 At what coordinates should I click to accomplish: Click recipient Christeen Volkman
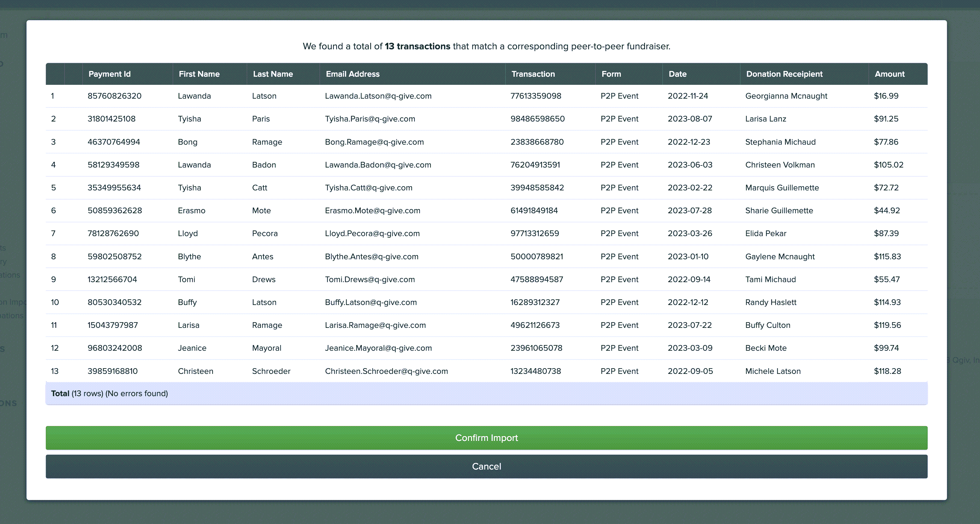(x=780, y=165)
